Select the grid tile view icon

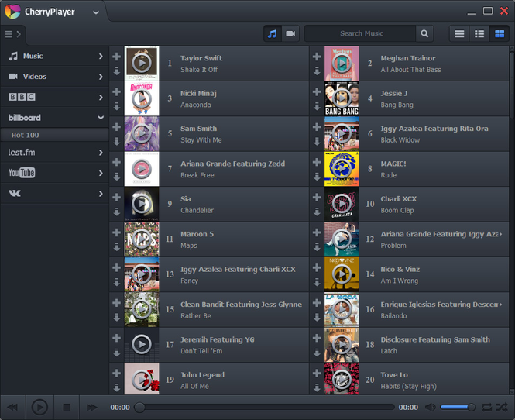[x=500, y=33]
